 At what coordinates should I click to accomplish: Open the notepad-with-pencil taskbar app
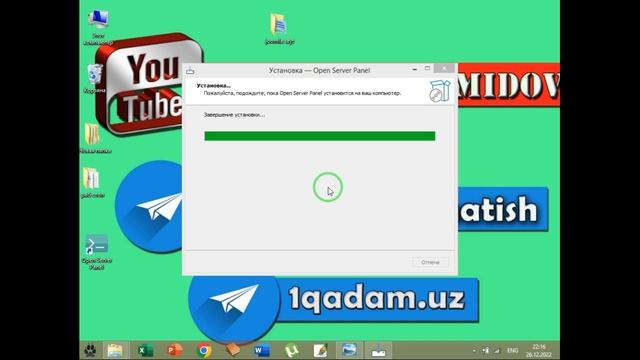click(x=320, y=350)
